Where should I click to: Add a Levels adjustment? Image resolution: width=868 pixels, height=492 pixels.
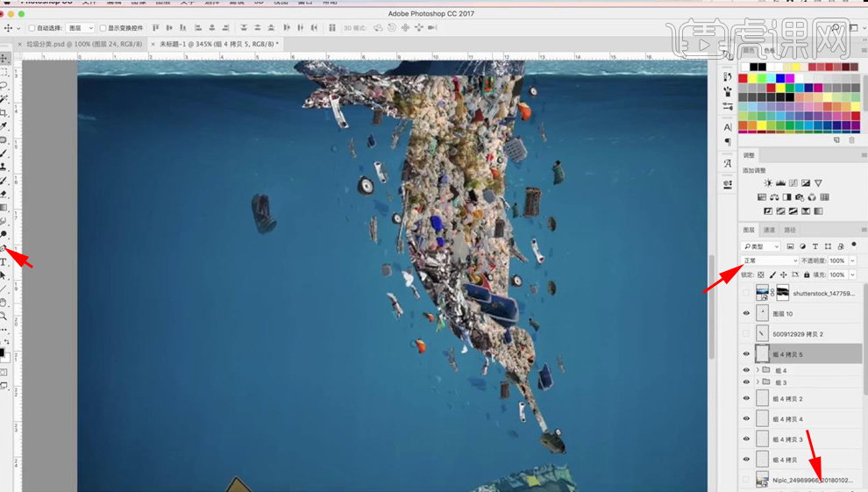coord(780,183)
